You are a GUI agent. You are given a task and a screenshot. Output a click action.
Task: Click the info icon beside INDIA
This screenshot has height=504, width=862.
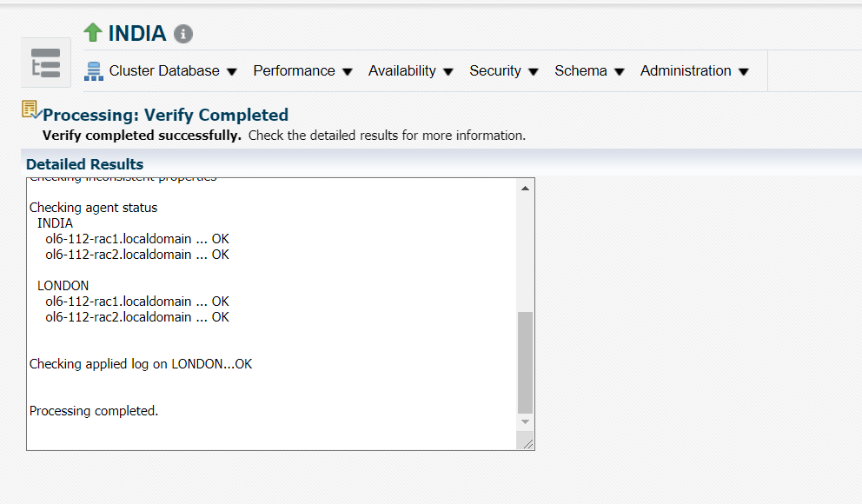(x=183, y=34)
